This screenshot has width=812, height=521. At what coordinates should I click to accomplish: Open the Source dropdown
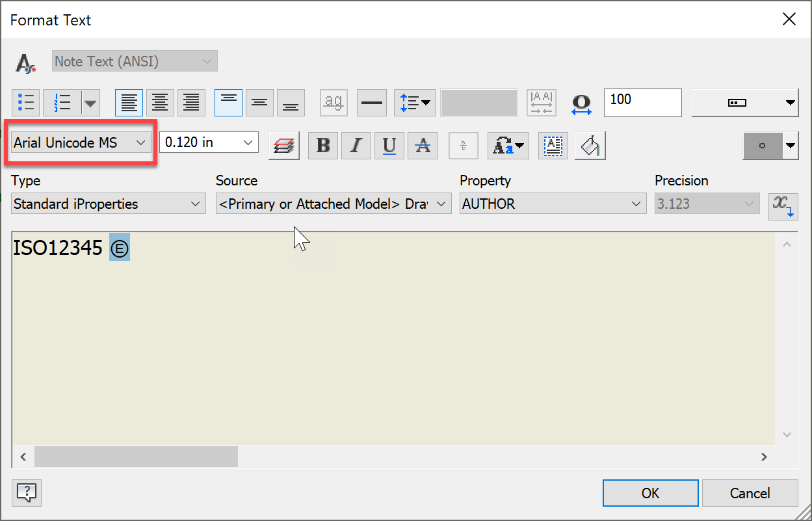[334, 204]
